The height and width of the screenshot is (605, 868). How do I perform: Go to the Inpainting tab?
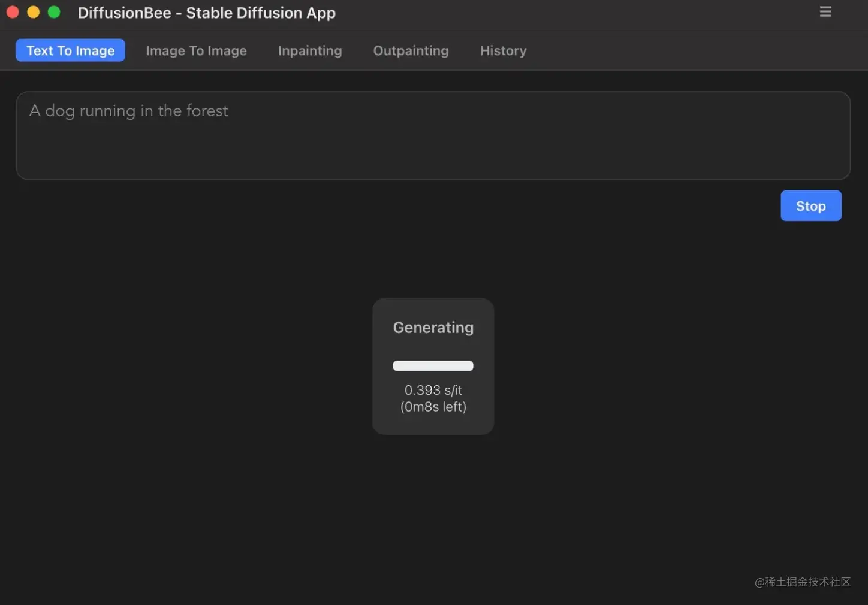click(x=310, y=51)
